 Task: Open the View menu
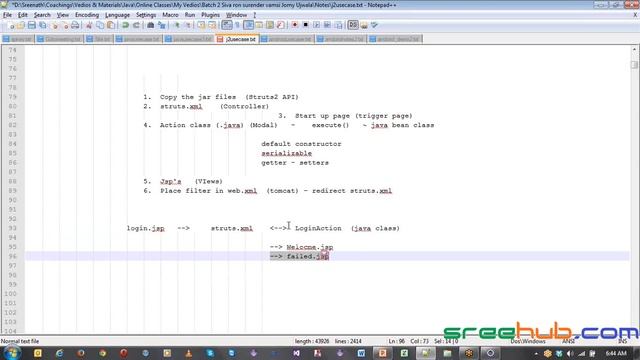[x=62, y=15]
